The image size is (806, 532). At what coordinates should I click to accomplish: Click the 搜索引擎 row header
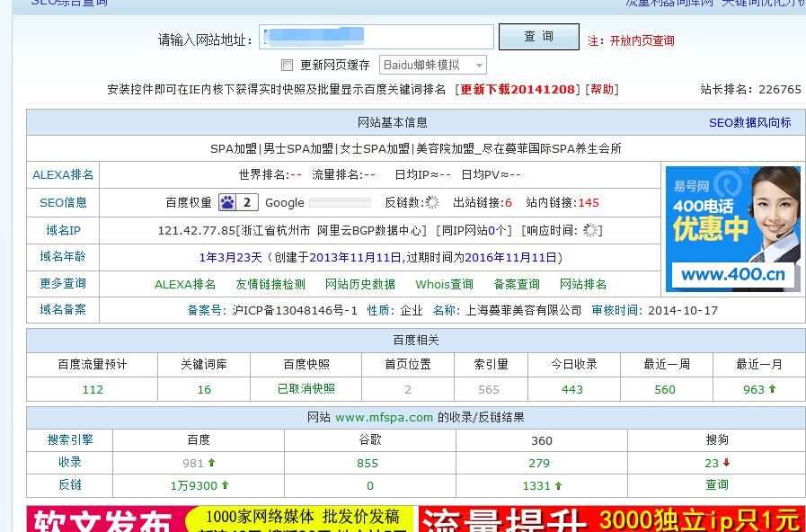coord(70,440)
